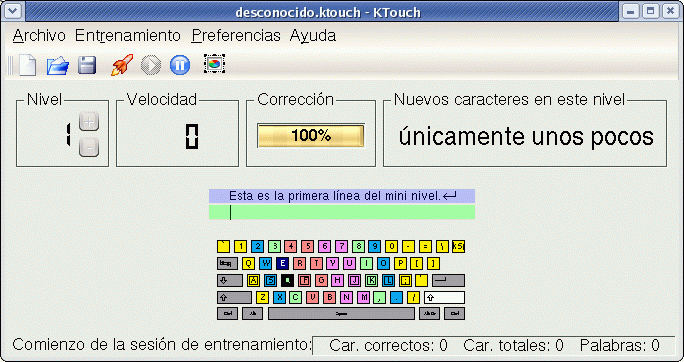Image resolution: width=684 pixels, height=362 pixels.
Task: Maximize the KTouch window
Action: click(651, 11)
